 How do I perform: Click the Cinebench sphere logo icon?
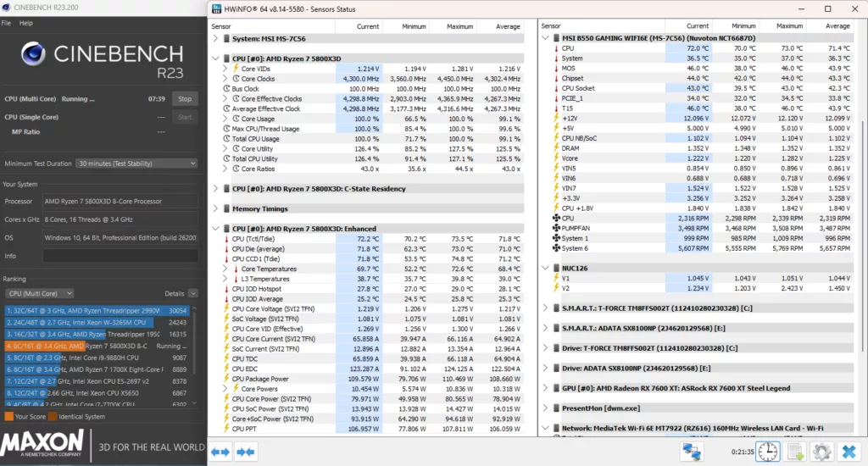coord(33,53)
